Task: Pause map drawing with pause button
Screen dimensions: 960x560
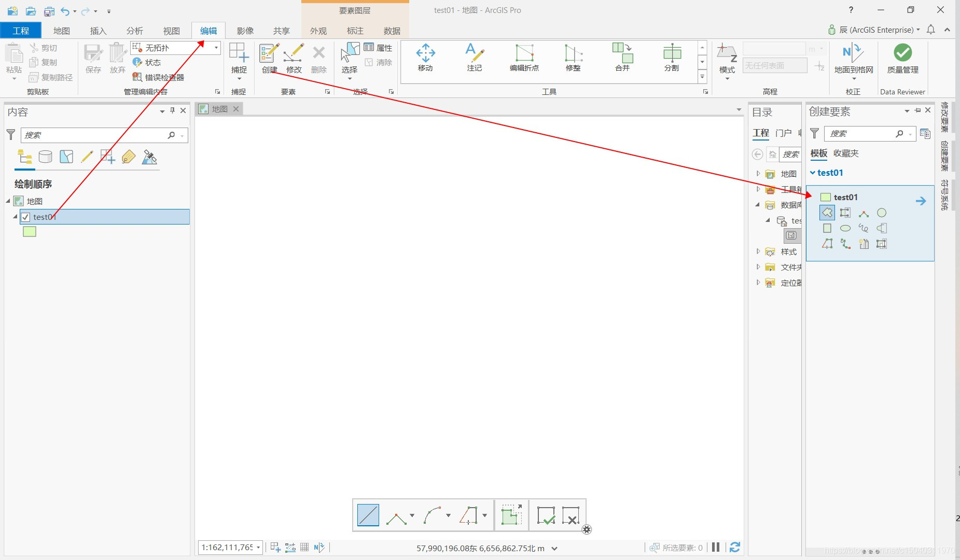Action: 716,547
